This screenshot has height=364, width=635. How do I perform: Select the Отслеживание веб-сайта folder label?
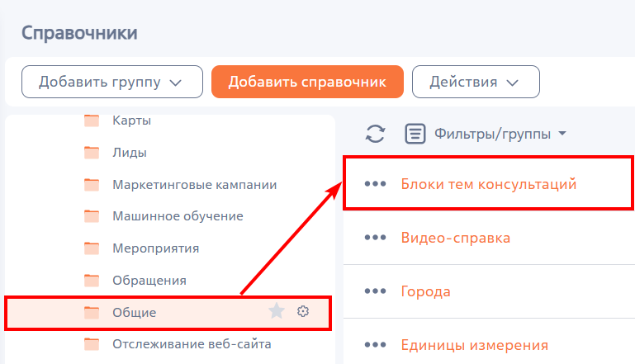(192, 344)
